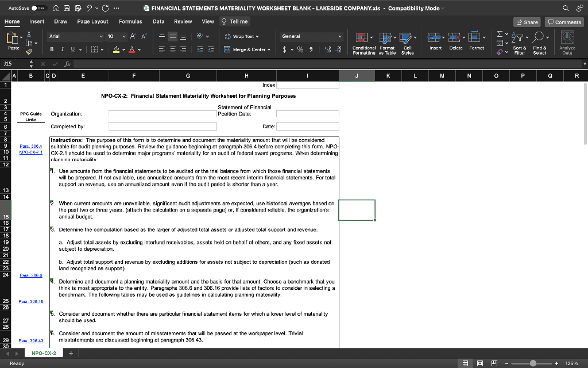Switch to Page Layout view icon
This screenshot has width=588, height=368.
coord(479,363)
